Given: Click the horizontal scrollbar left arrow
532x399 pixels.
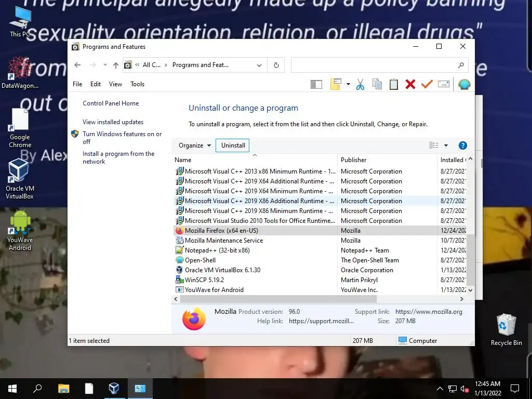Looking at the screenshot, I should tap(176, 299).
